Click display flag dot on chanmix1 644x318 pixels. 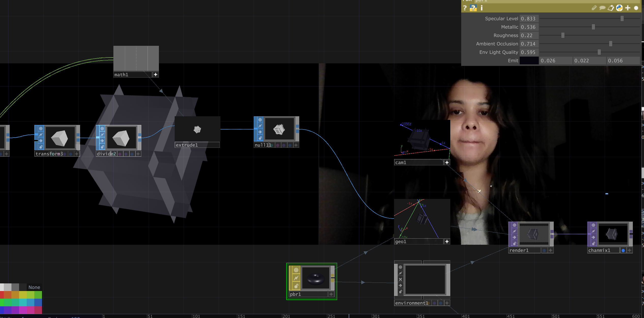click(623, 251)
